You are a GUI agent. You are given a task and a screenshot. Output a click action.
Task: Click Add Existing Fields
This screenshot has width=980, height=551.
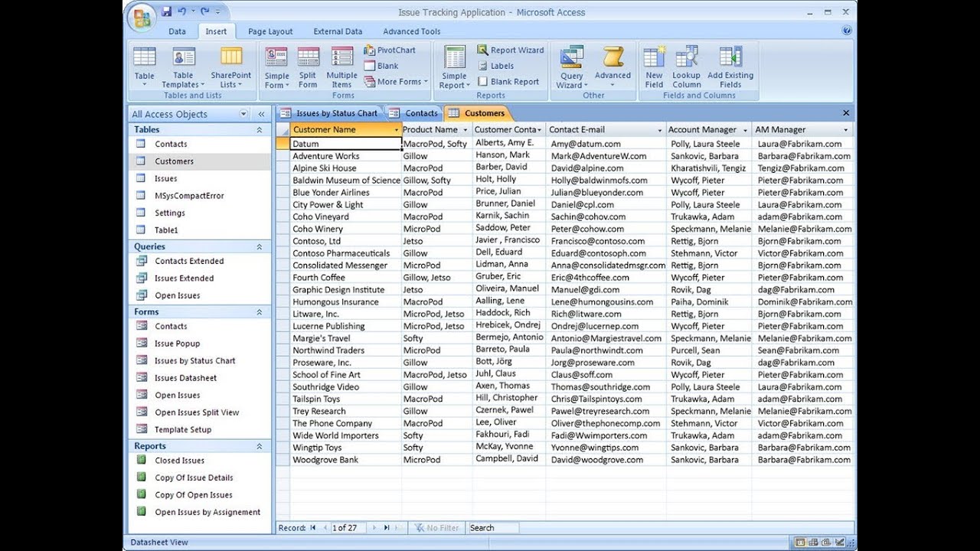730,67
